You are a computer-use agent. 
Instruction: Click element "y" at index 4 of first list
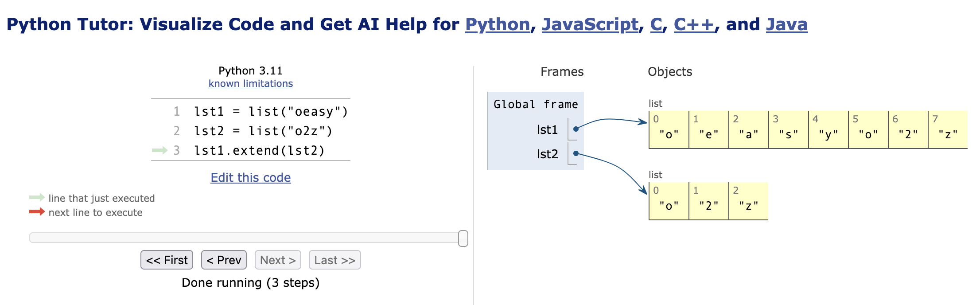point(828,134)
